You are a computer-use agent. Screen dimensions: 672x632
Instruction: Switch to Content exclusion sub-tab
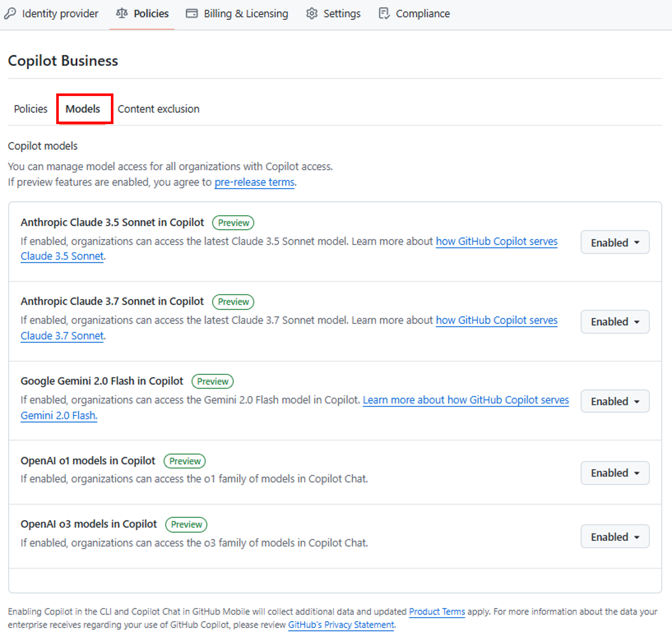click(158, 109)
